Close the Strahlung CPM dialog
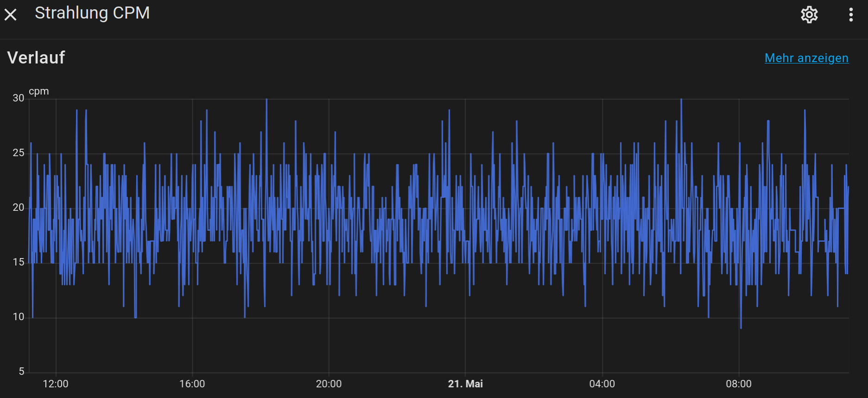 click(x=11, y=15)
